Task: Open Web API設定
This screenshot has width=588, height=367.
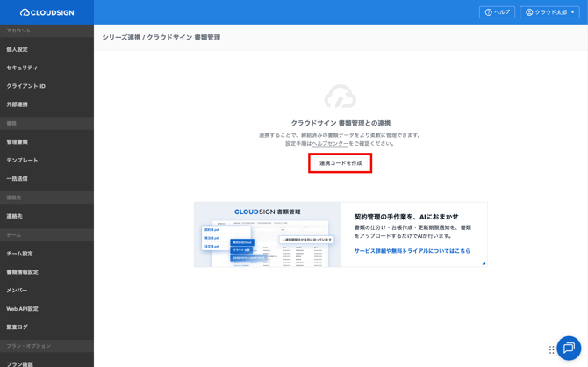Action: click(x=22, y=309)
